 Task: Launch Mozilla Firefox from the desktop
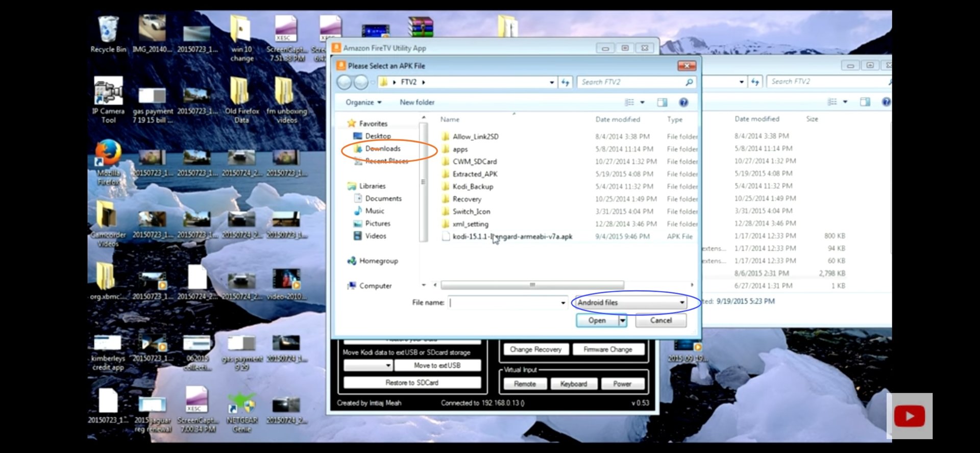[x=108, y=162]
